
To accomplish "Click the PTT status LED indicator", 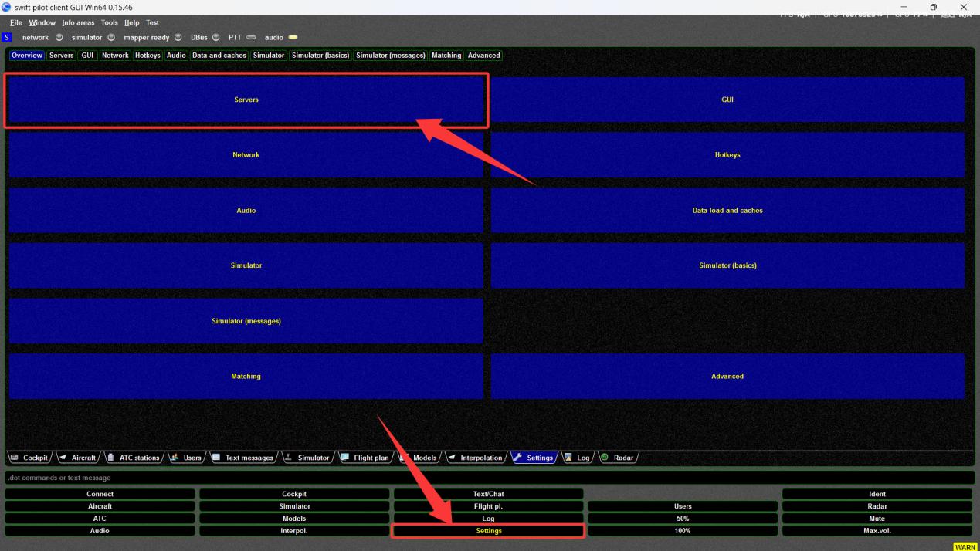I will tap(251, 37).
